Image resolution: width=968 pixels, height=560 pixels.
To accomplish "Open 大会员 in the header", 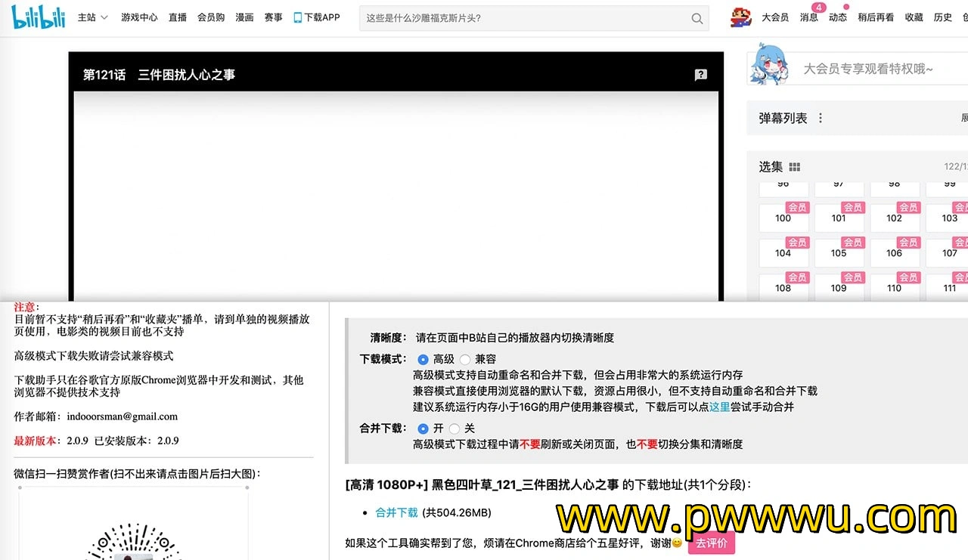I will click(775, 17).
